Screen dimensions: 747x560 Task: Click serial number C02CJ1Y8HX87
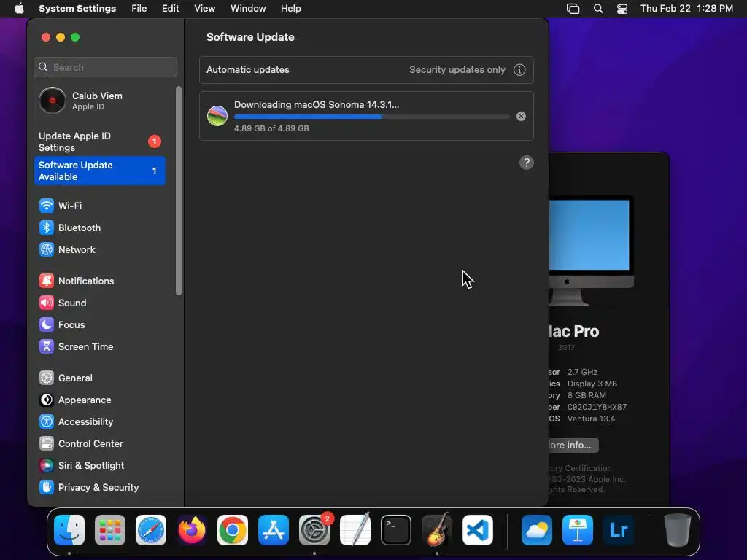point(597,407)
